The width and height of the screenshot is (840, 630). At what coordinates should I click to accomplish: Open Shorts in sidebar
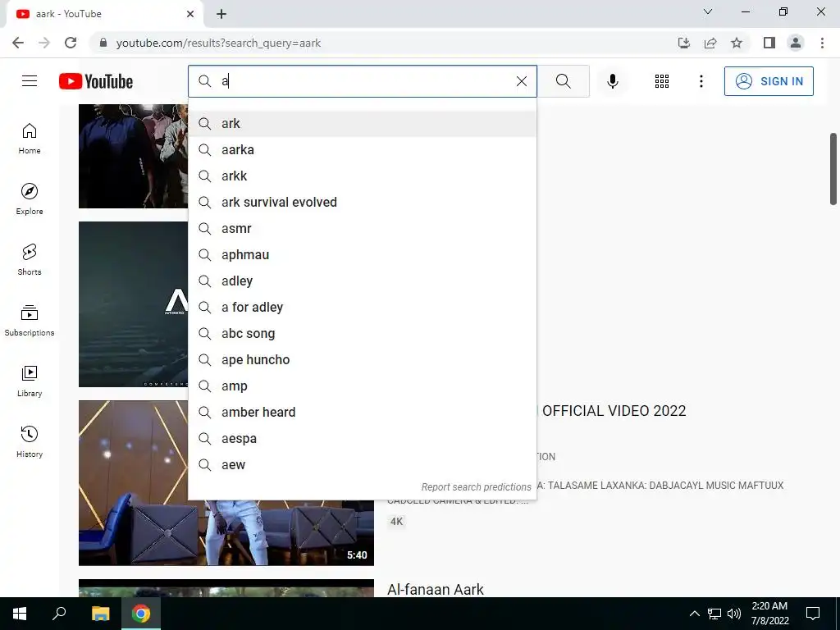click(x=30, y=260)
